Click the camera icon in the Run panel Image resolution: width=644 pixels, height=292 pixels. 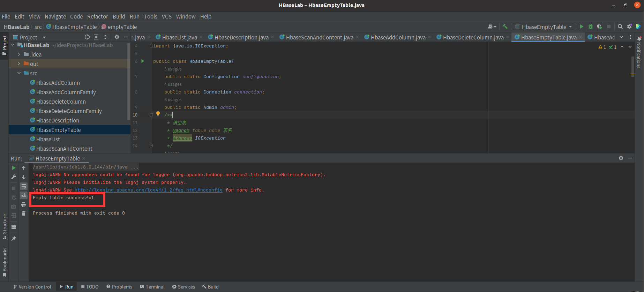14,207
